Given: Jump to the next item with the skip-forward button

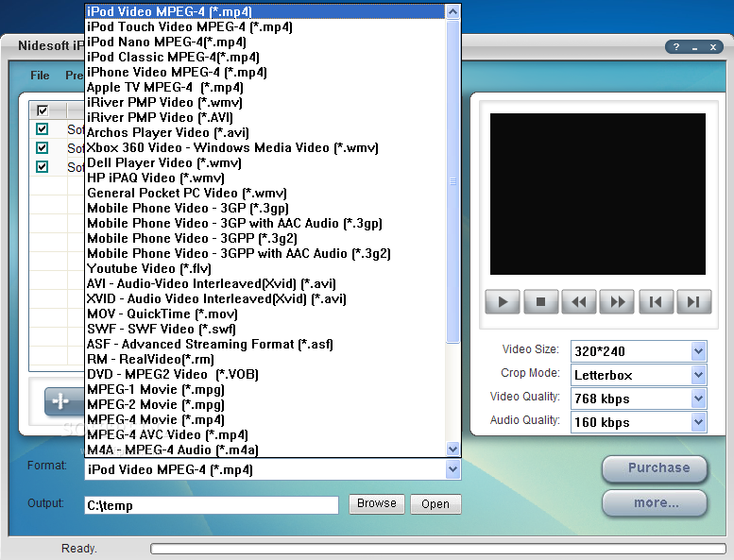Looking at the screenshot, I should (x=693, y=302).
